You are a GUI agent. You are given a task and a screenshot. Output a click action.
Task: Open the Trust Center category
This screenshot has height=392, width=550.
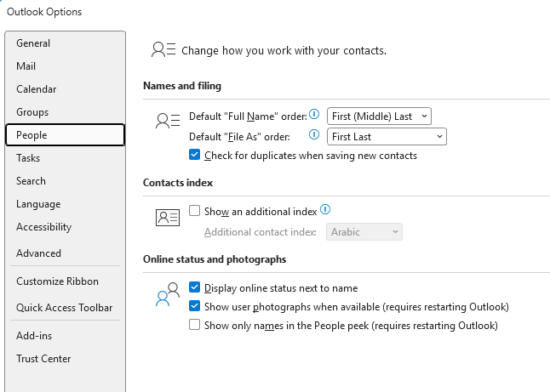[x=66, y=359]
